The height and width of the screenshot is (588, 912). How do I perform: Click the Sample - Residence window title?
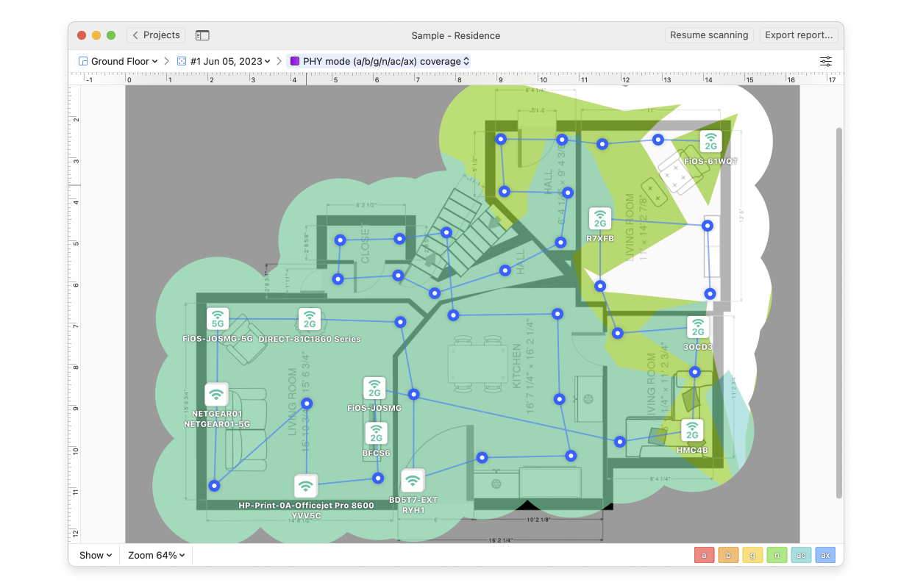456,35
